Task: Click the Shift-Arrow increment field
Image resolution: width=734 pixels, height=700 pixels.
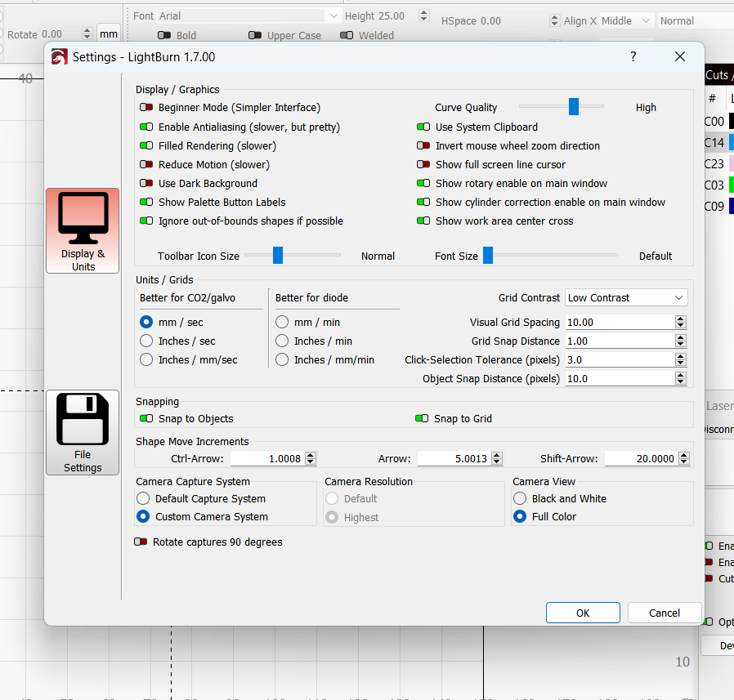Action: (642, 458)
